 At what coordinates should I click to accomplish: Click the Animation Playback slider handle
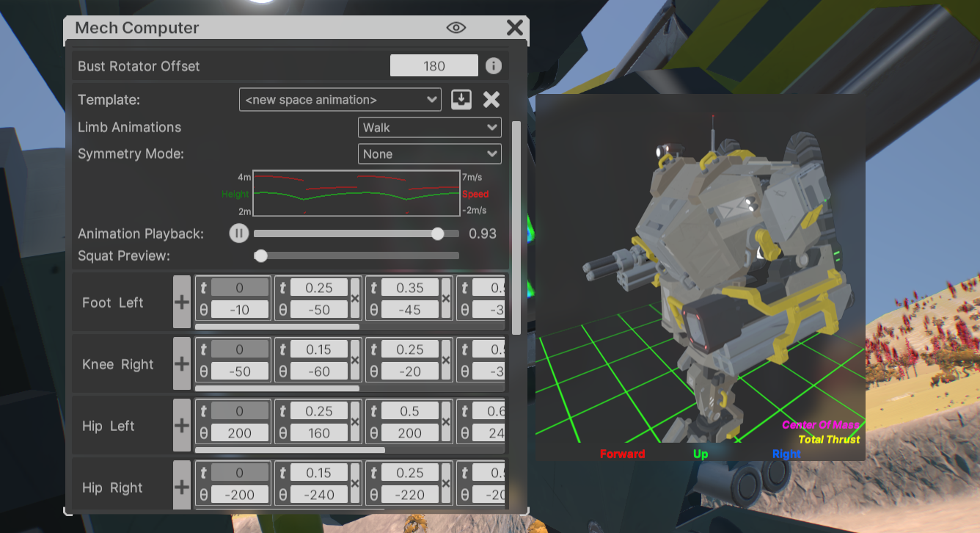coord(438,233)
